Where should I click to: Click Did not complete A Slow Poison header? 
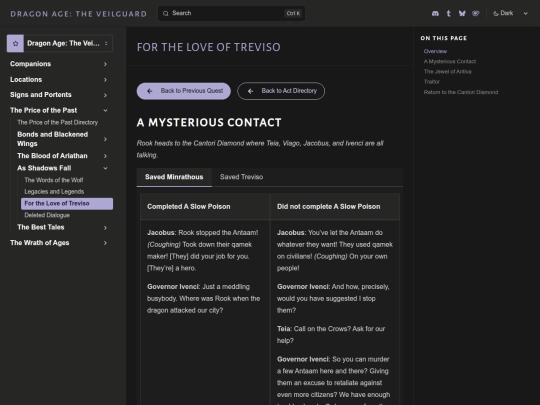coord(329,207)
